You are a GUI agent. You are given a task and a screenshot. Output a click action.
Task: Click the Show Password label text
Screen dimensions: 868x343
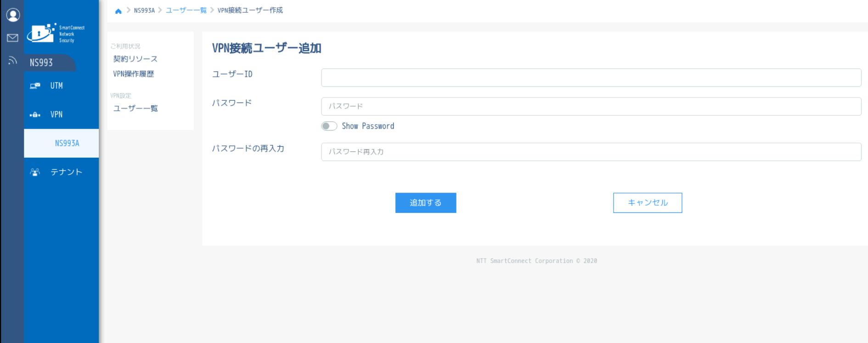point(368,126)
